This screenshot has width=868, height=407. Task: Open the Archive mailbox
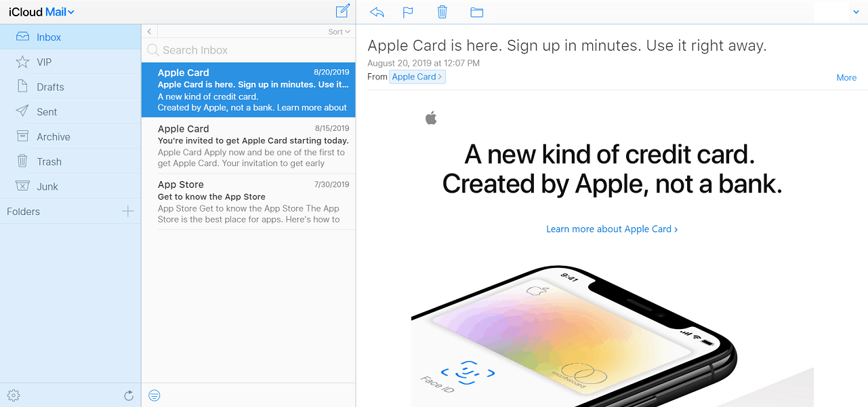click(x=70, y=136)
